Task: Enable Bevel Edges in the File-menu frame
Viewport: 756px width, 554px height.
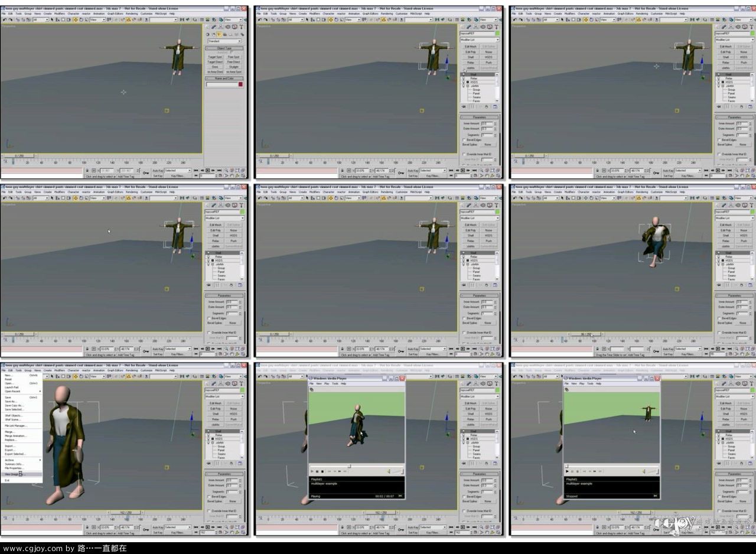Action: coord(209,497)
